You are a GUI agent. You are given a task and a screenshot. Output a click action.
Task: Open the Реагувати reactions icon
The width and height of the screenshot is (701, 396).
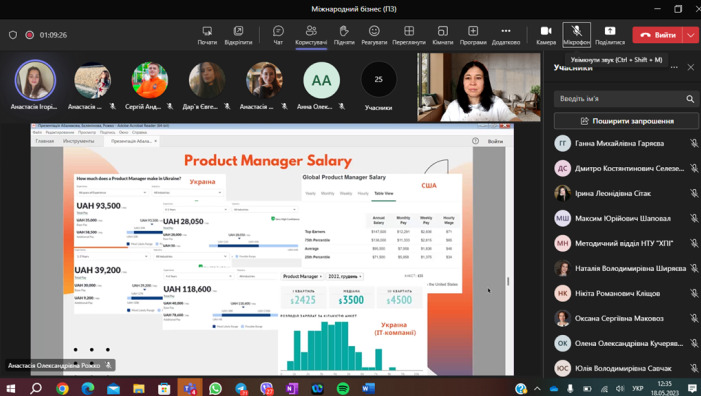click(374, 35)
